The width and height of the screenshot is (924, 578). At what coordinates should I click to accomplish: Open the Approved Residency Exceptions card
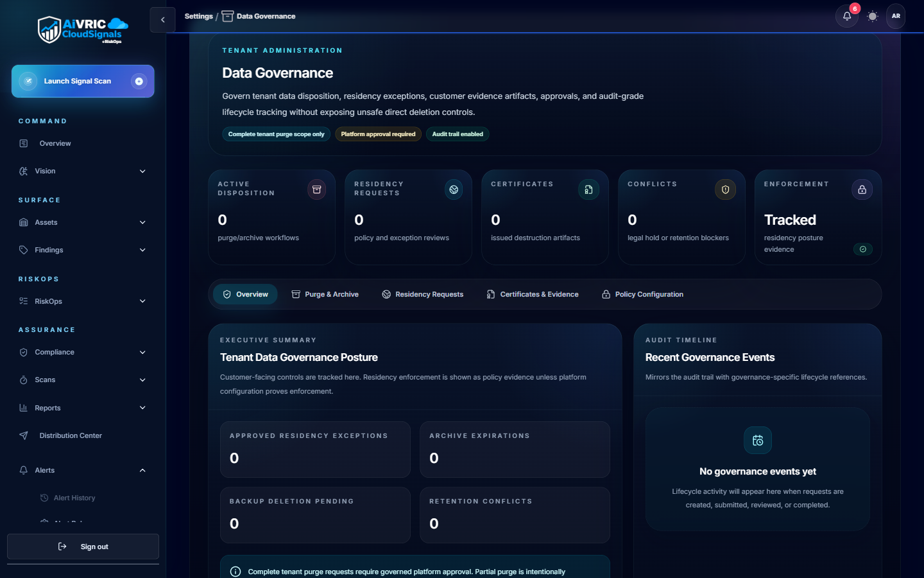315,450
